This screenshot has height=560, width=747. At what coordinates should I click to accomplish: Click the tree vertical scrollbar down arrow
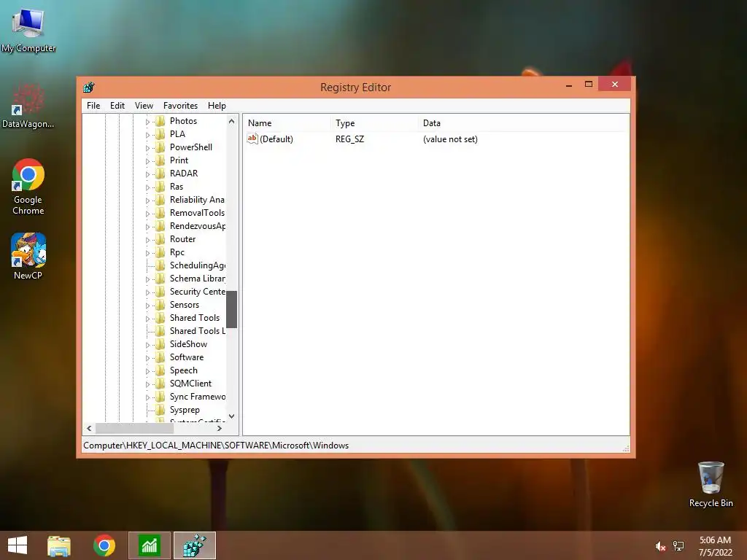(x=231, y=416)
